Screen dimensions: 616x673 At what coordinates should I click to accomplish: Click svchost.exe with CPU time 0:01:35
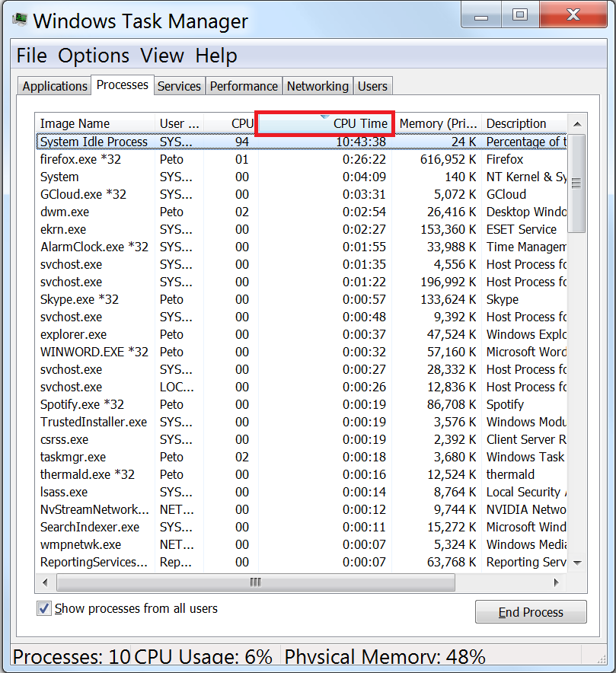[x=71, y=264]
